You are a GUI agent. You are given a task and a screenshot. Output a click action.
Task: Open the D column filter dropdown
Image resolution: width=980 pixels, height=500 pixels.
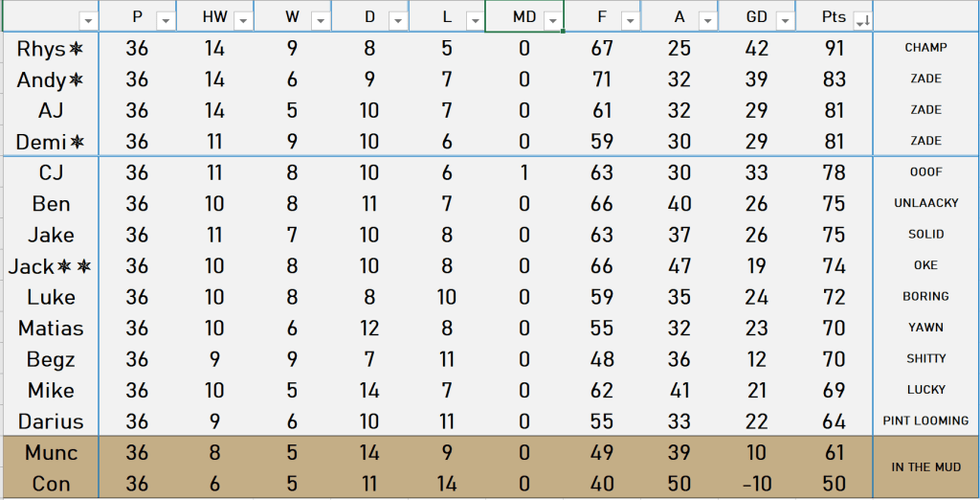point(398,20)
